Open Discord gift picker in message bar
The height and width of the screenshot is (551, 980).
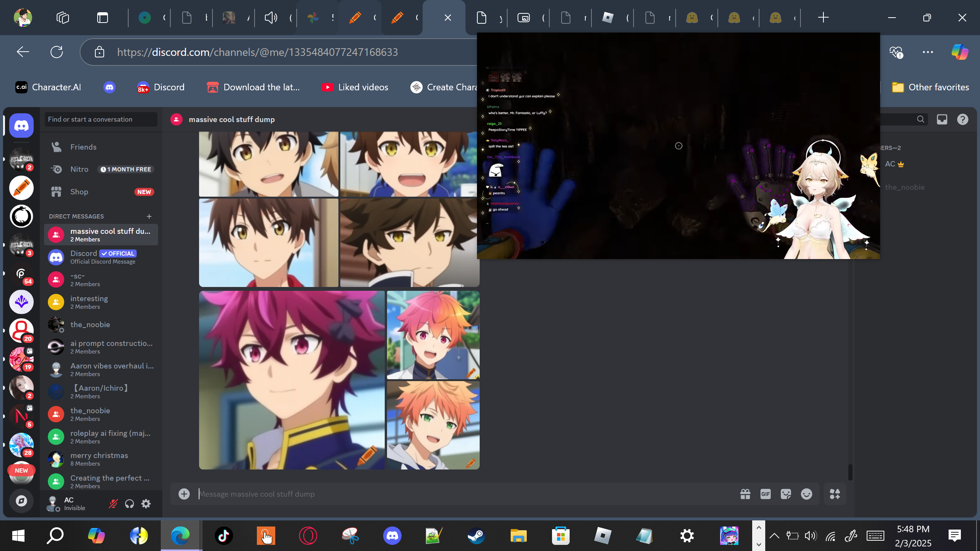click(x=745, y=494)
